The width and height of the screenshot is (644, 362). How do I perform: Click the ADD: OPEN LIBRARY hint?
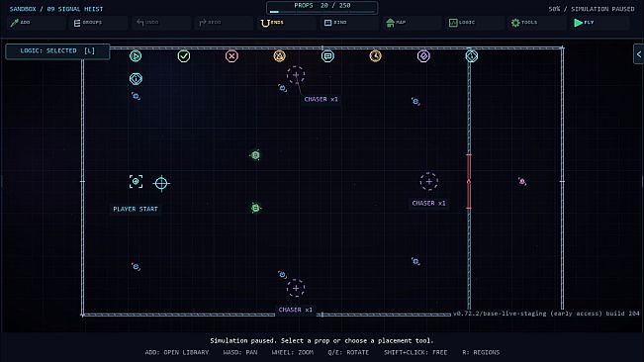[177, 352]
